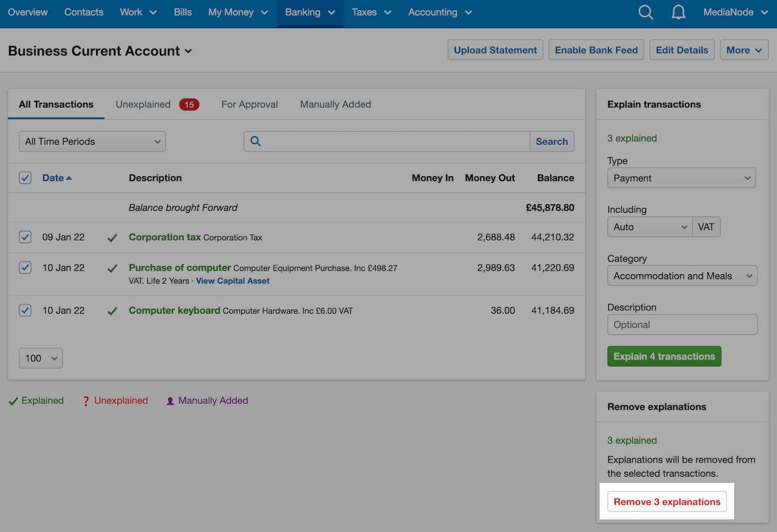Uncheck the Computer keyboard row checkbox
Image resolution: width=777 pixels, height=532 pixels.
(x=25, y=310)
